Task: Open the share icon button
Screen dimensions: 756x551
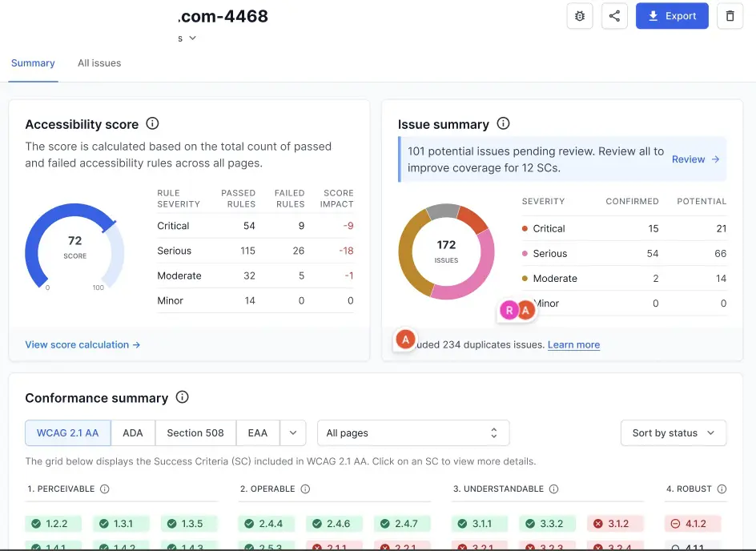Action: (614, 16)
